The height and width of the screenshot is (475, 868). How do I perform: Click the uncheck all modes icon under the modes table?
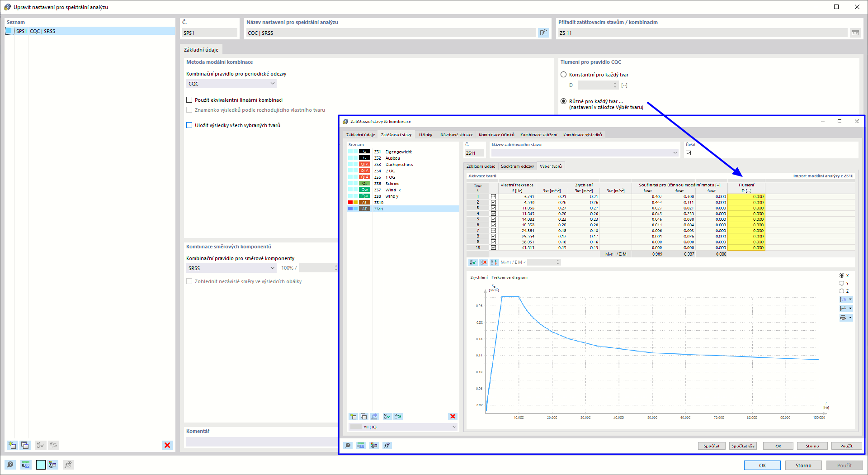pos(483,262)
